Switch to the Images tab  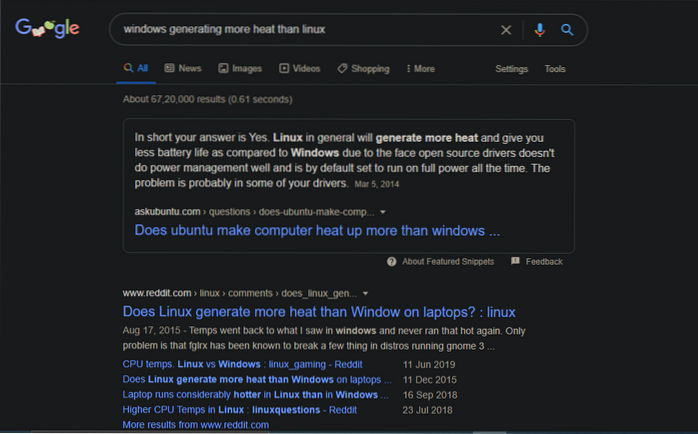point(239,69)
